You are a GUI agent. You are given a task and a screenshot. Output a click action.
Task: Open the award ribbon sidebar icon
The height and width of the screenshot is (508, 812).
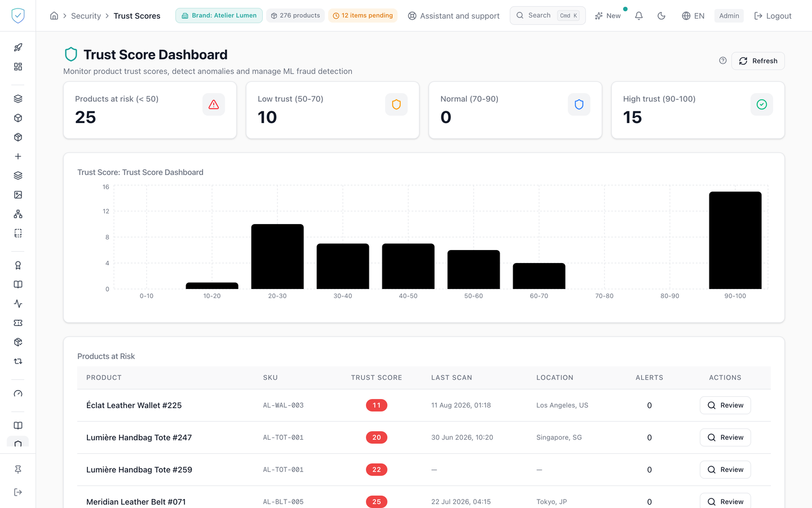click(18, 265)
